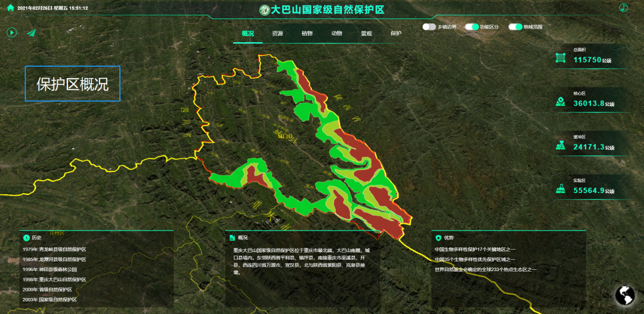Click the 36013.8 core zone value

[589, 104]
